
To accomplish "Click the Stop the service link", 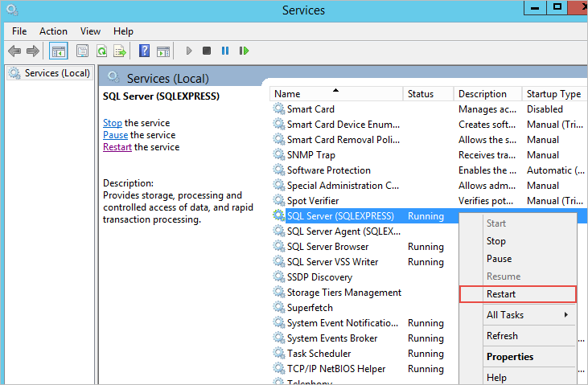I will (113, 123).
